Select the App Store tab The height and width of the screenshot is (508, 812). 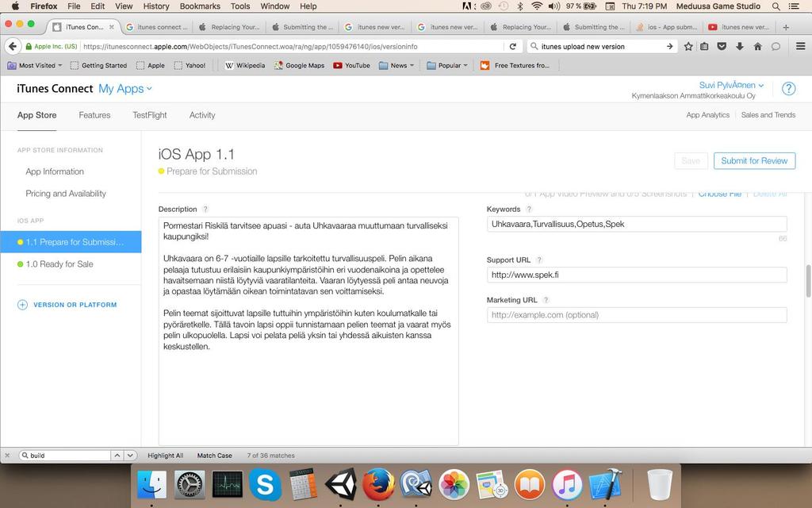point(36,115)
